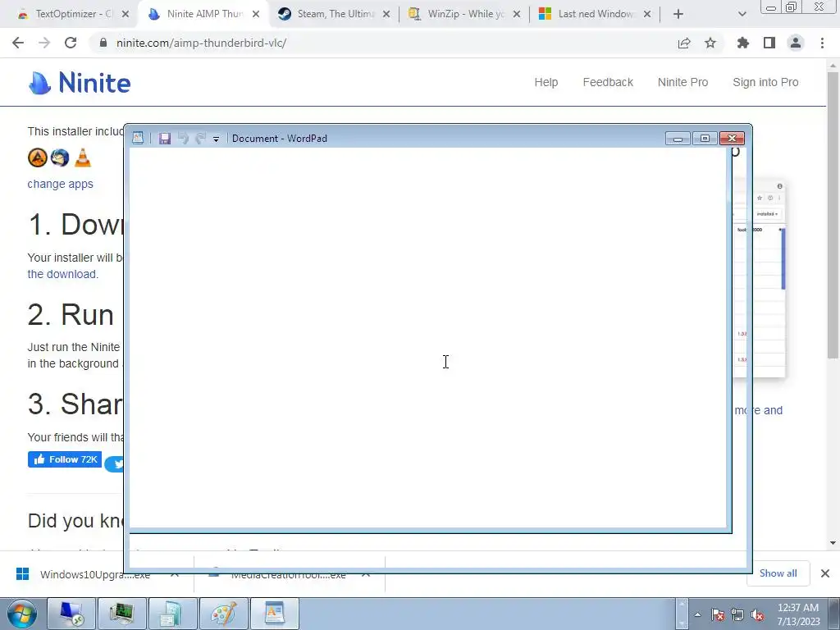Click the muted volume tray icon
The image size is (840, 630).
pos(757,614)
